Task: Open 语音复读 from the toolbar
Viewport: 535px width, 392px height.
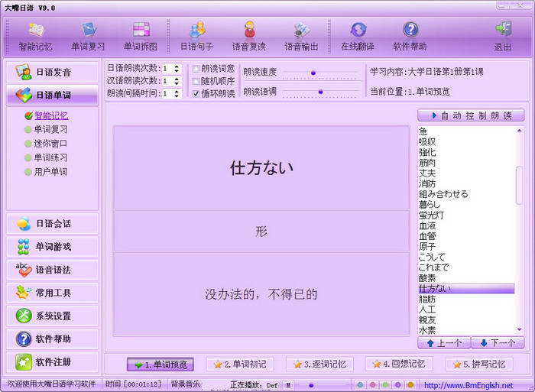Action: pyautogui.click(x=249, y=36)
